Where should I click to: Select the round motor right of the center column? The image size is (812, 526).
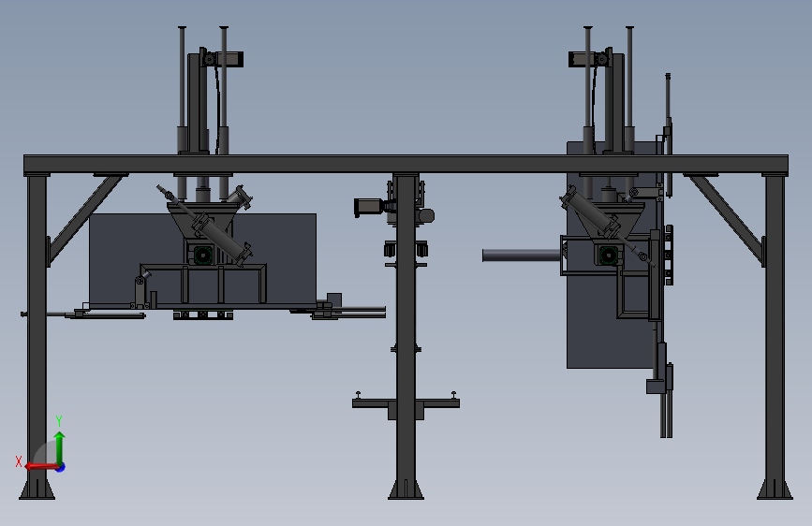pos(426,215)
